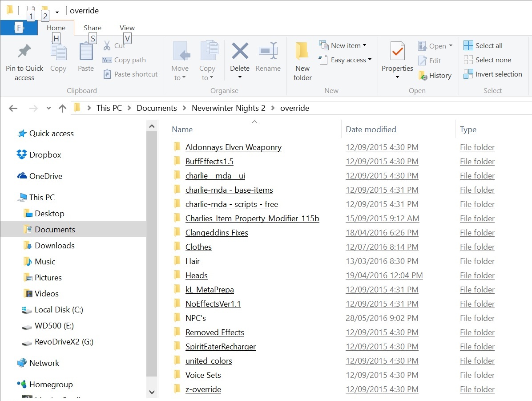Click the navigation pane scrollbar thumb

[152, 254]
